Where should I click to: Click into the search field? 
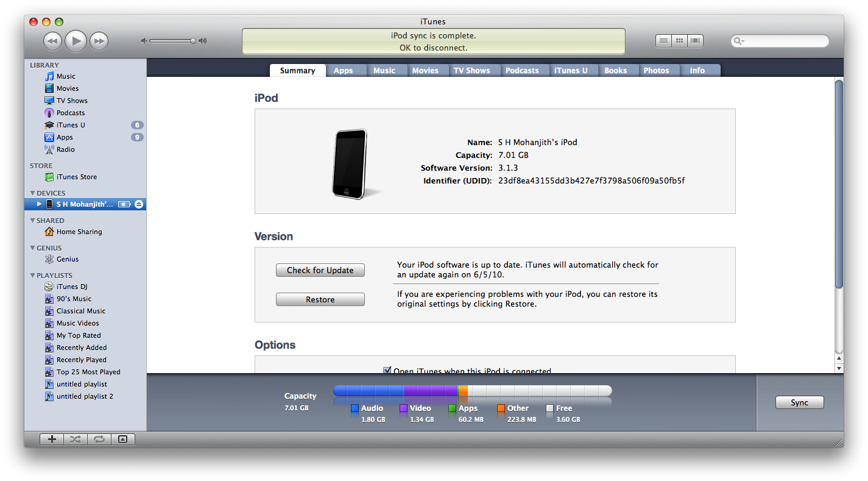[780, 41]
